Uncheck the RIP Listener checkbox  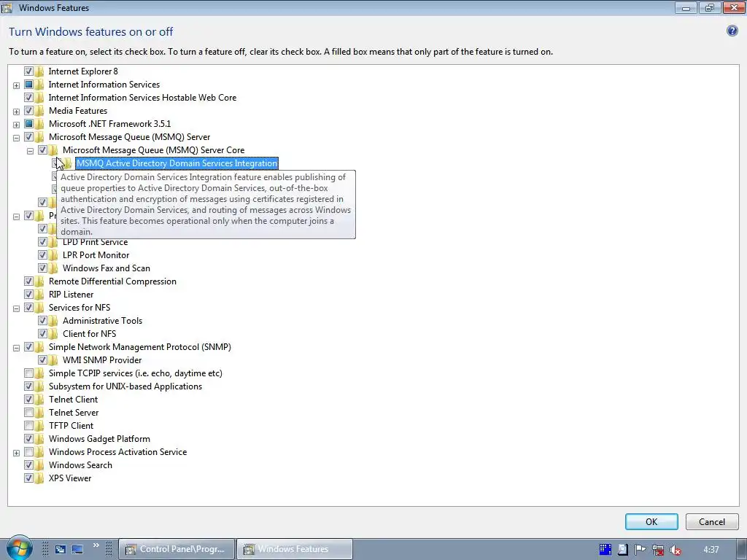click(28, 295)
